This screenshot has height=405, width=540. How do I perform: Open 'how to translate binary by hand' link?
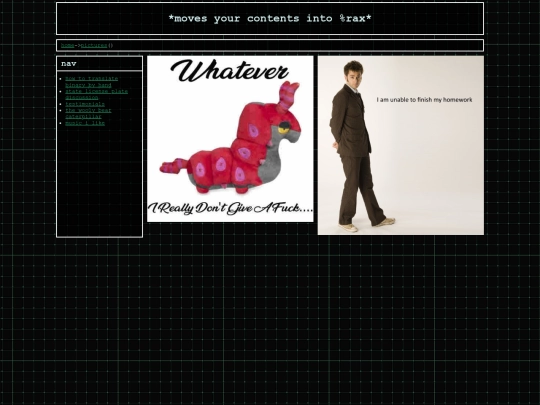click(91, 82)
